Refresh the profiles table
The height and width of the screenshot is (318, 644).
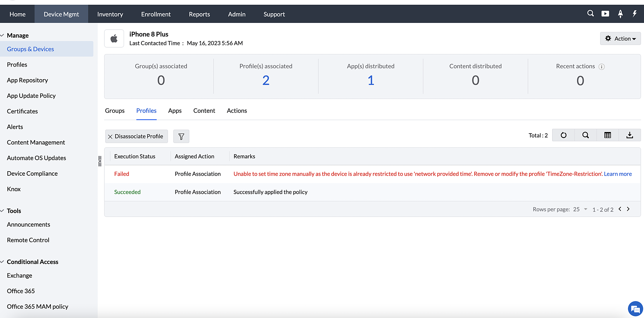(563, 135)
